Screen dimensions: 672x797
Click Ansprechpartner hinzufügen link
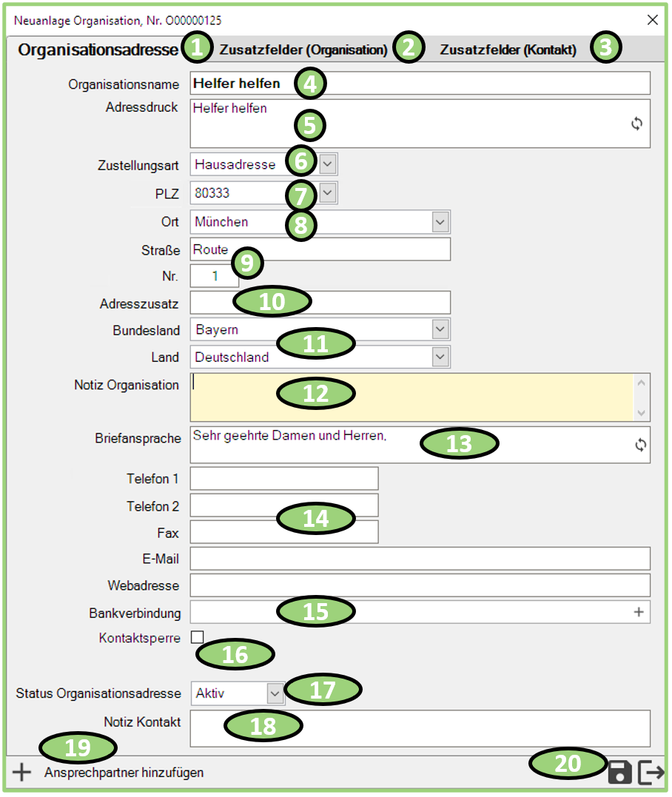(x=124, y=773)
